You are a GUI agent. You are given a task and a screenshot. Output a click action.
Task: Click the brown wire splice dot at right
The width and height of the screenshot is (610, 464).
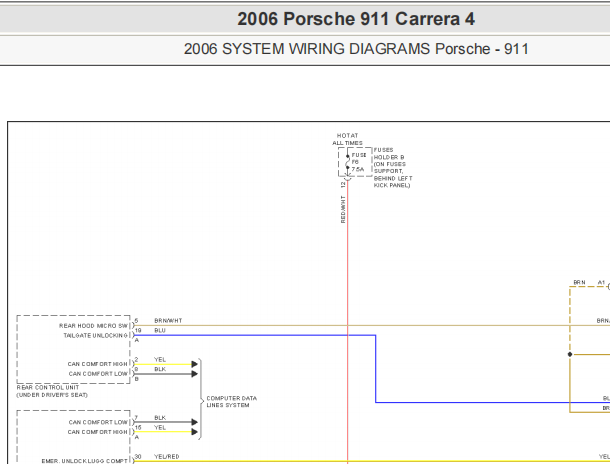pos(570,354)
